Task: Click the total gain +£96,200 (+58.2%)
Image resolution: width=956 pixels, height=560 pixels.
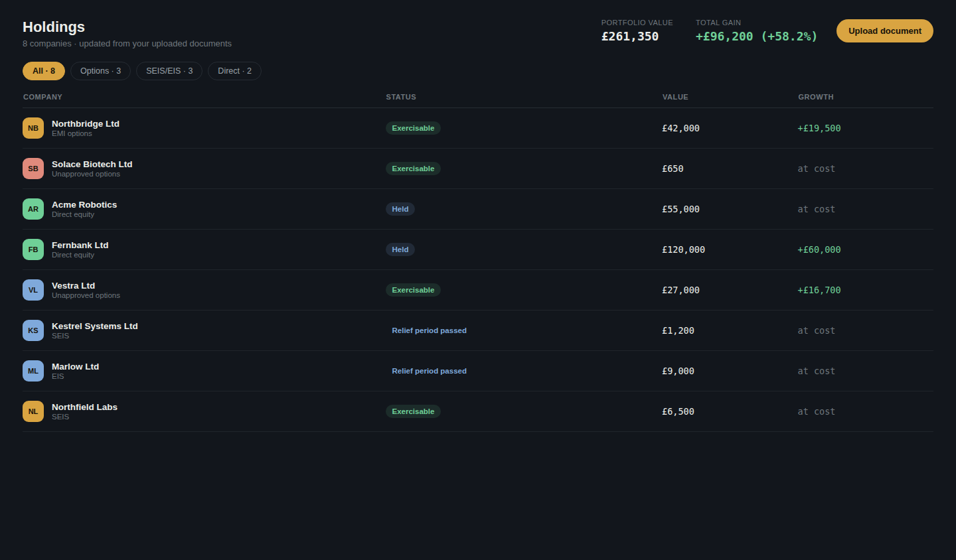Action: [756, 36]
